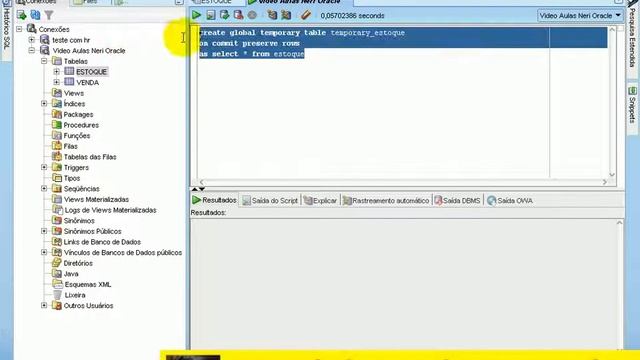The image size is (640, 360).
Task: Click the Autotrace toolbar icon
Action: point(286,15)
